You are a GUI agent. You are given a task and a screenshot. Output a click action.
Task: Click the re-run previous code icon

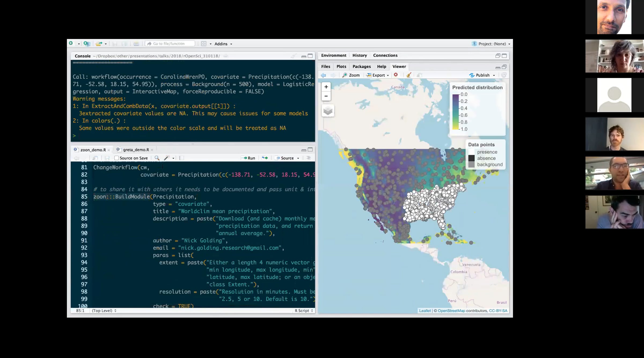(x=265, y=158)
